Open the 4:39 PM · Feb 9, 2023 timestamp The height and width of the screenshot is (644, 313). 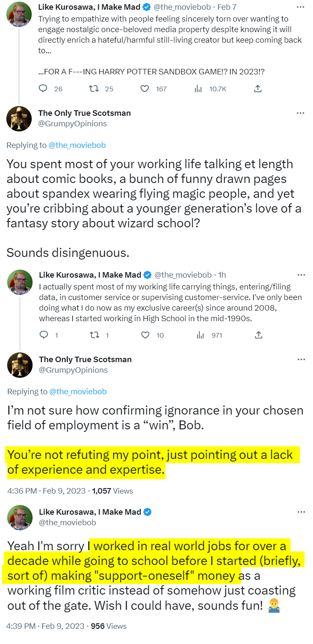[x=47, y=626]
